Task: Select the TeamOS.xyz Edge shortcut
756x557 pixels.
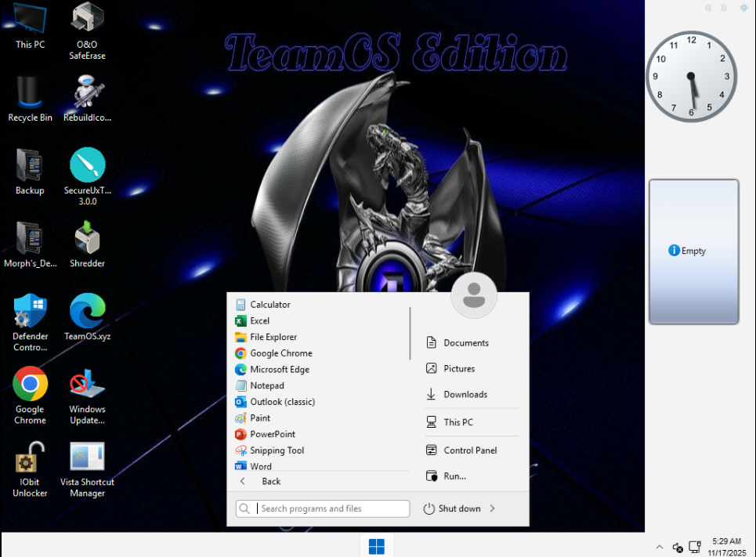Action: (87, 317)
